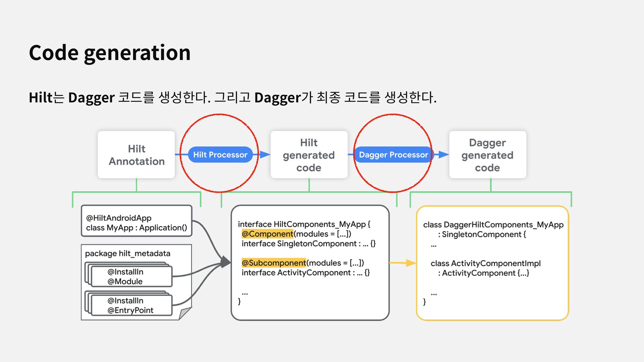Click the highlighted @Subcomponent annotation
This screenshot has width=644, height=362.
pyautogui.click(x=274, y=263)
